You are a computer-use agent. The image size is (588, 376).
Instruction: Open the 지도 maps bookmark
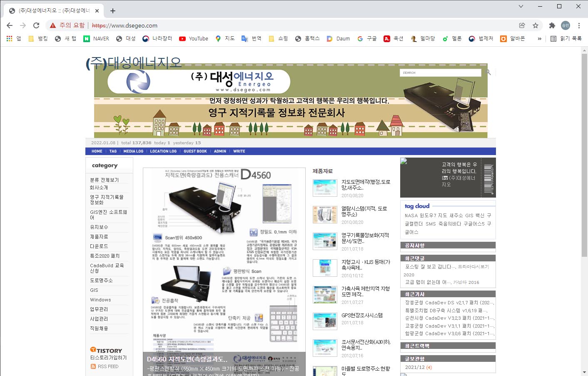click(x=225, y=38)
